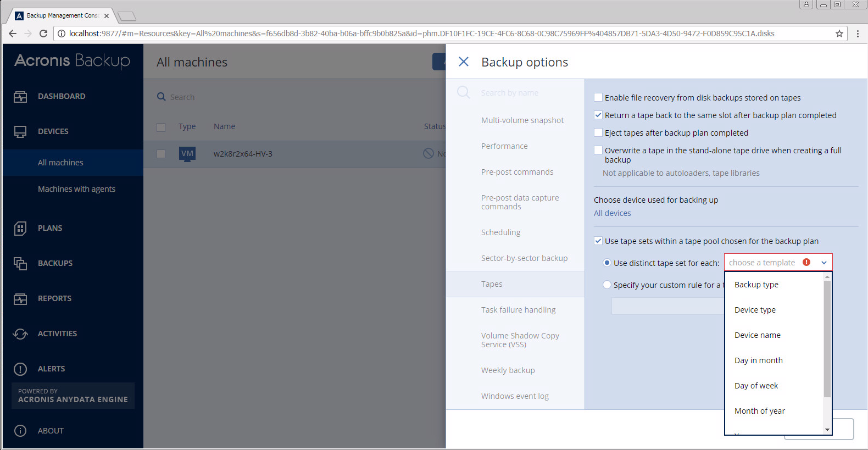Select Specify your custom rule radio button

coord(607,285)
